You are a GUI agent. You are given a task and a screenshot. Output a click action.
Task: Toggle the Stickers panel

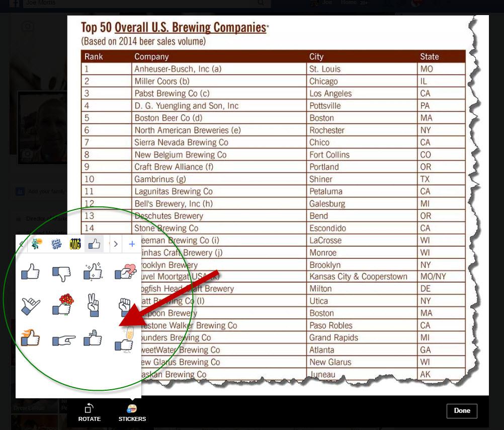point(132,413)
